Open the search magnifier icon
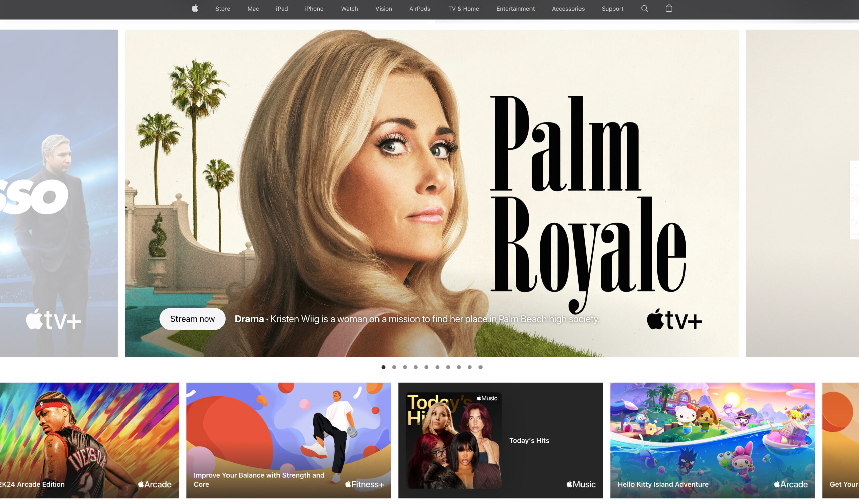 point(644,8)
